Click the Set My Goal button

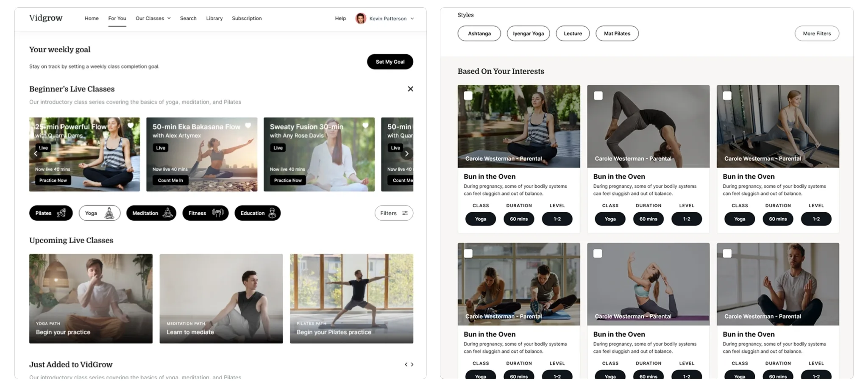[x=389, y=61]
